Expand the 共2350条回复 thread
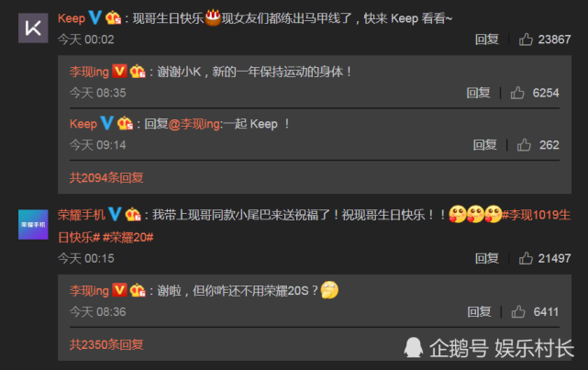 click(106, 344)
